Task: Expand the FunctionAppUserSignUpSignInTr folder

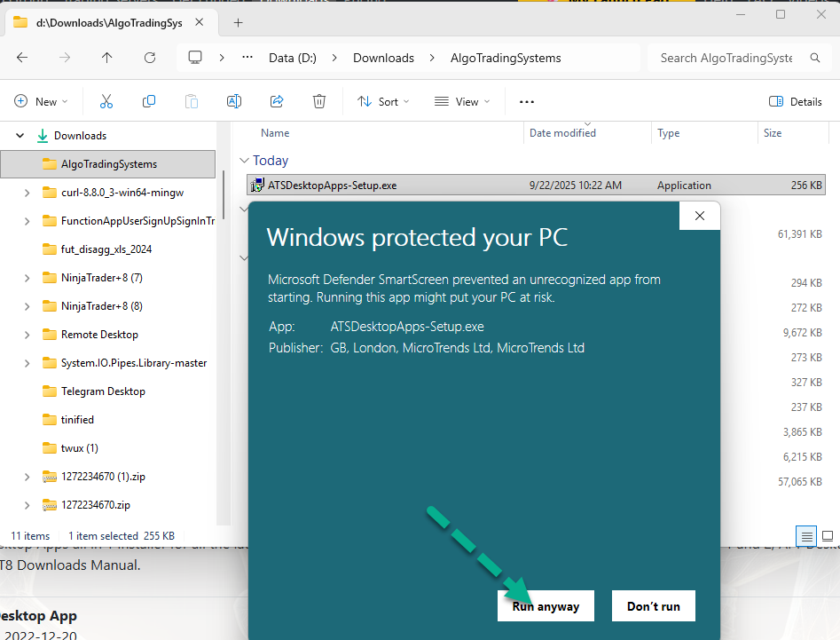Action: [27, 221]
